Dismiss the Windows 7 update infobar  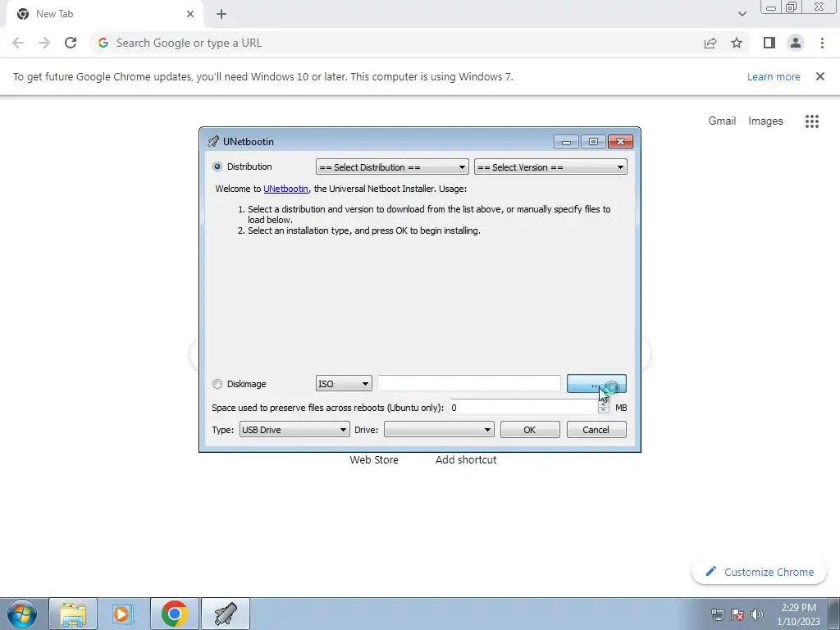[x=819, y=76]
